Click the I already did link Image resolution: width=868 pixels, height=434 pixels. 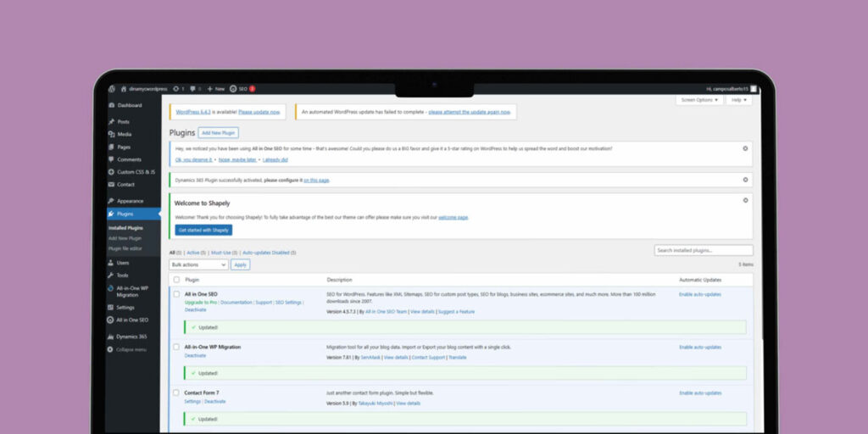pos(275,160)
